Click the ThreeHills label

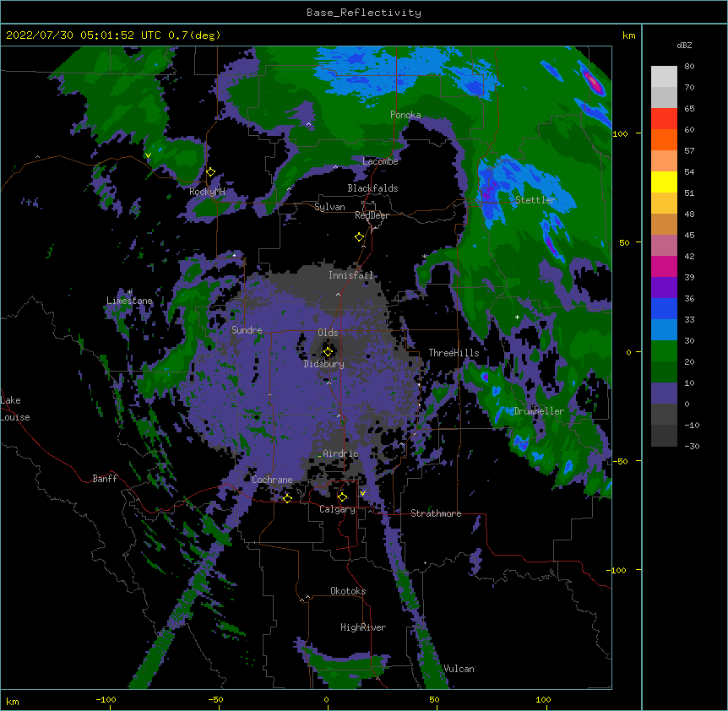click(454, 353)
